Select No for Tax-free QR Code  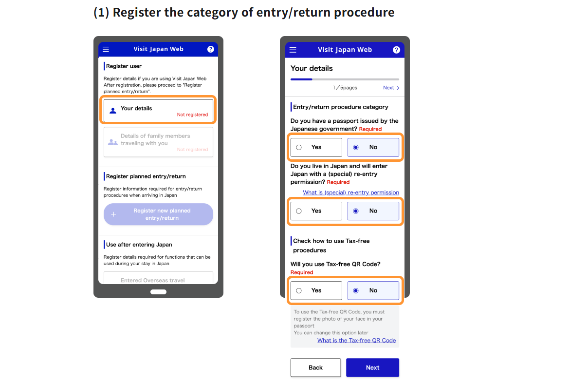(x=373, y=290)
